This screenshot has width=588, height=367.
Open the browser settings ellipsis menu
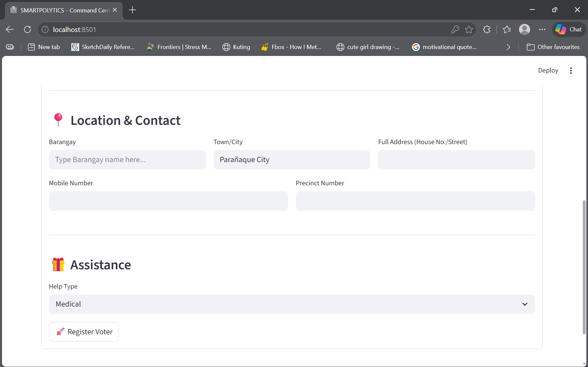pos(542,29)
